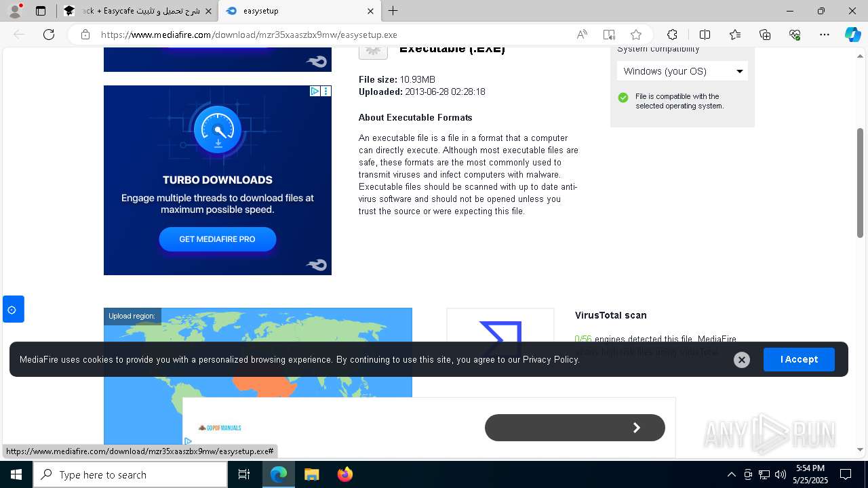The width and height of the screenshot is (868, 488).
Task: Open the Extensions puzzle icon
Action: point(672,35)
